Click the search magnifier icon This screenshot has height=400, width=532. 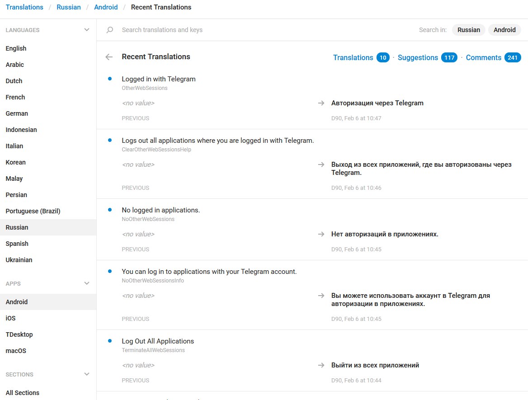click(109, 30)
